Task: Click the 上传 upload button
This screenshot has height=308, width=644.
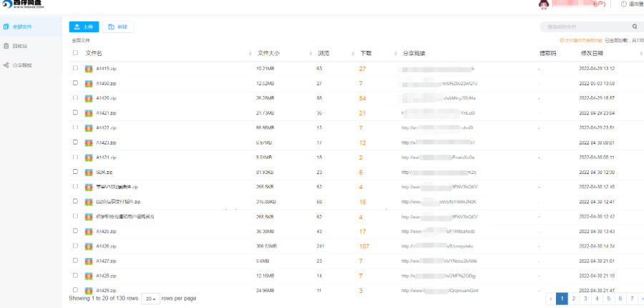Action: coord(84,27)
